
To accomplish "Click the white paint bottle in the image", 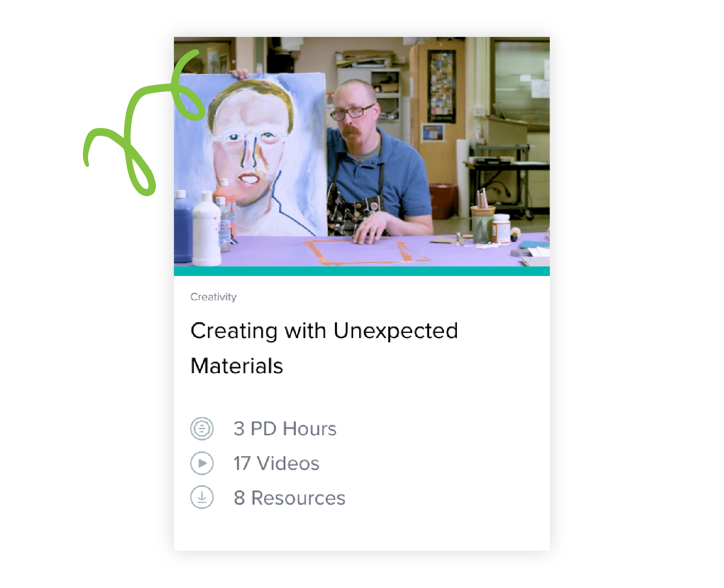I will coord(206,229).
